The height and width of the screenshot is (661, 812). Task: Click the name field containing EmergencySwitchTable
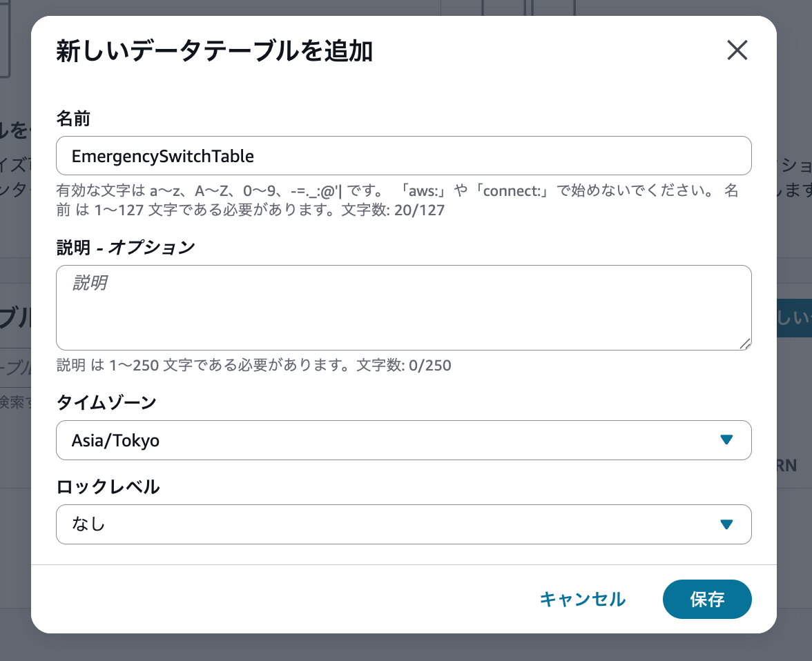(x=403, y=156)
